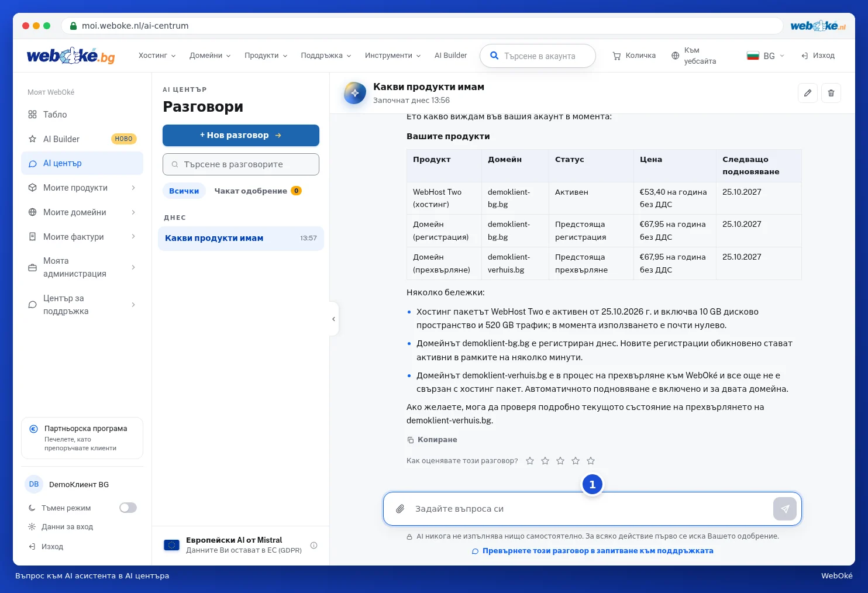Expand Център за поддръжка in sidebar

tap(82, 305)
